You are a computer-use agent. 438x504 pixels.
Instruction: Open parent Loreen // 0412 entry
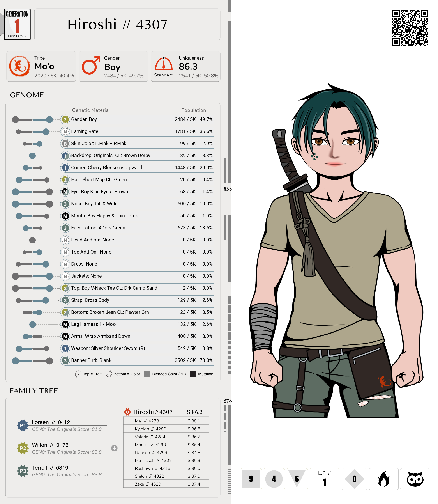[x=51, y=422]
